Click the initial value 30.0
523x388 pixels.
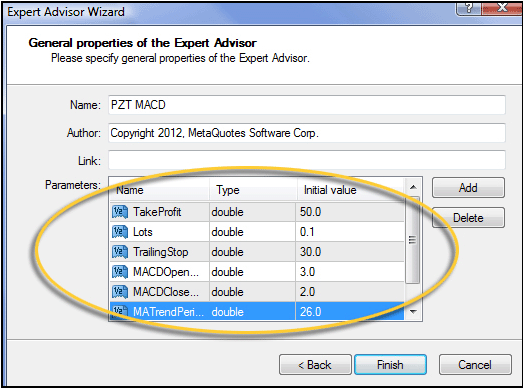click(x=310, y=252)
